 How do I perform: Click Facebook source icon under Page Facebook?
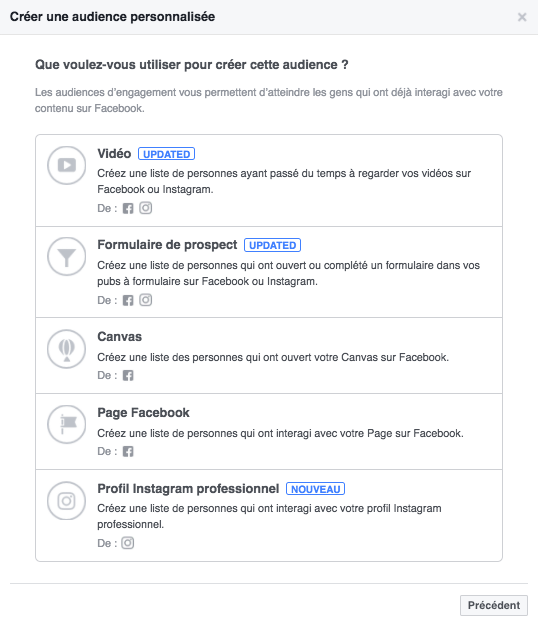[128, 451]
